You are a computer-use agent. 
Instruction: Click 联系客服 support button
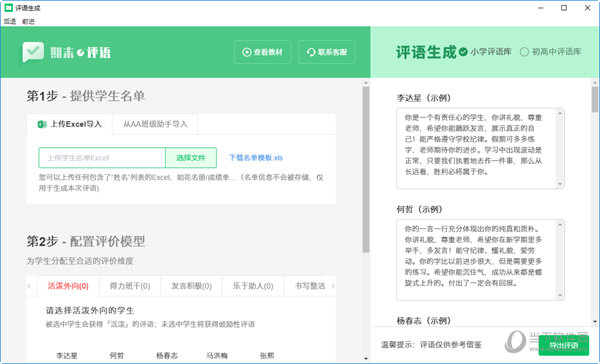pos(327,52)
